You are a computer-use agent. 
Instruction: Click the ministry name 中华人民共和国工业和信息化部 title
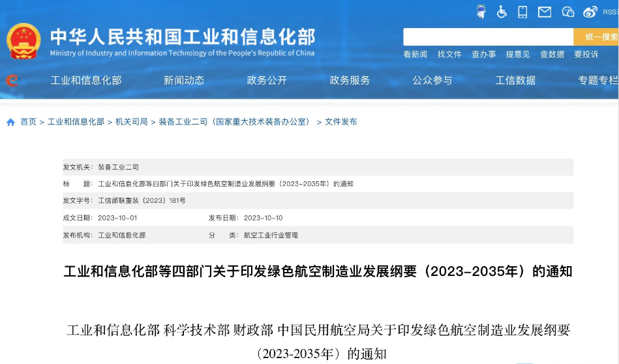[183, 37]
